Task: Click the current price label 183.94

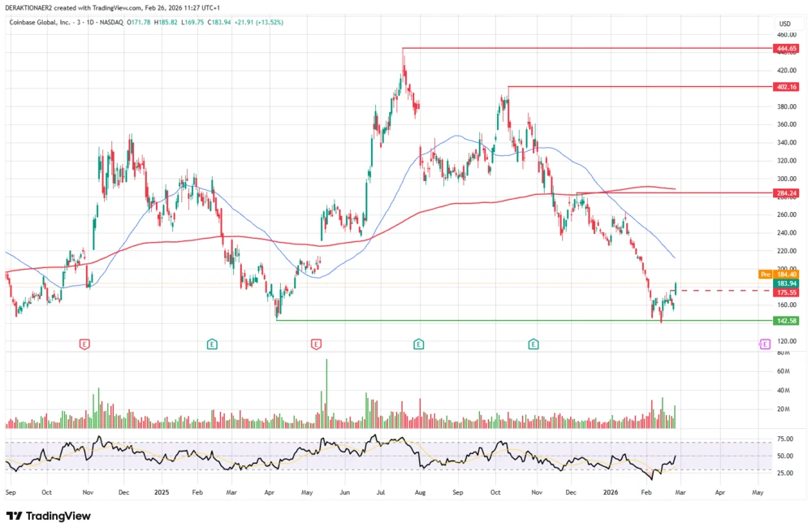Action: pos(785,284)
